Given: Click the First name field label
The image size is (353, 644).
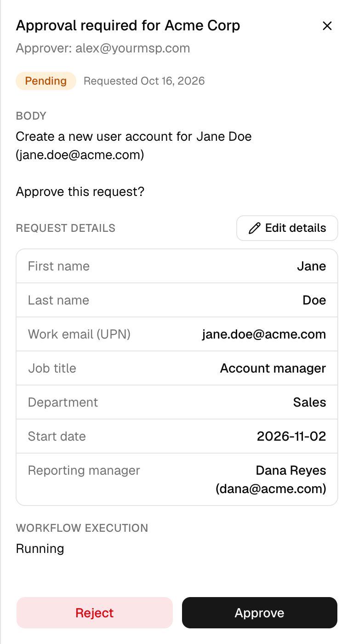Looking at the screenshot, I should 59,266.
